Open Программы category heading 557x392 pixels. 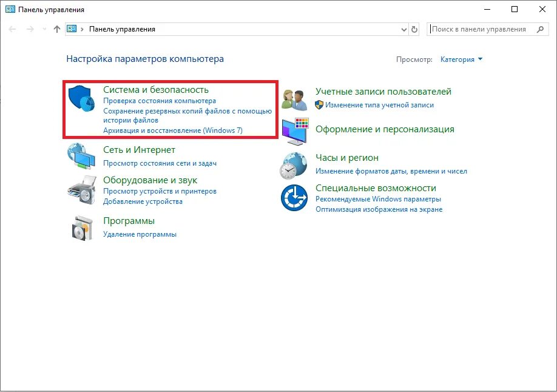[x=129, y=221]
